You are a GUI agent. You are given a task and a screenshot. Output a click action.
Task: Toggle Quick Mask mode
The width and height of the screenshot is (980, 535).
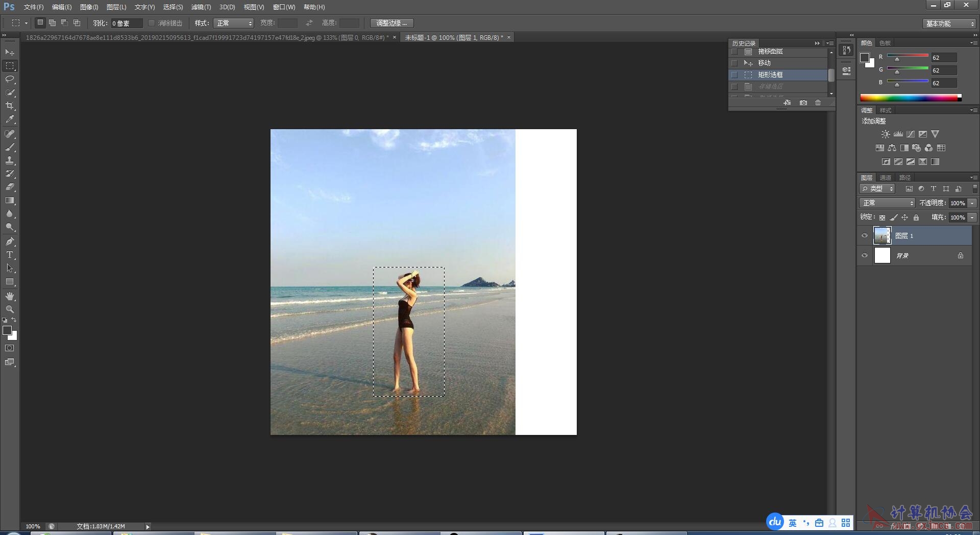(10, 348)
